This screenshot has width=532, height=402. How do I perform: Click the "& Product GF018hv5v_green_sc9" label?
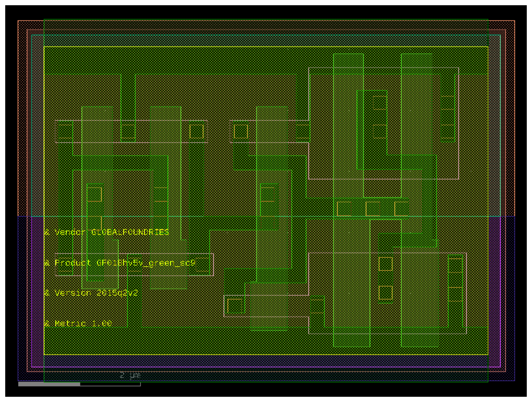(120, 263)
